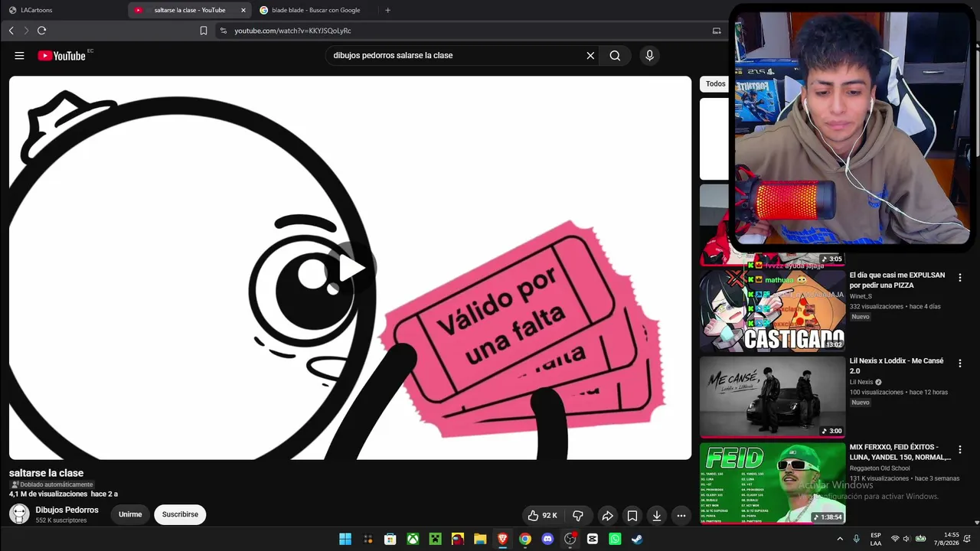
Task: Click the FEID mix video thumbnail
Action: pyautogui.click(x=773, y=483)
